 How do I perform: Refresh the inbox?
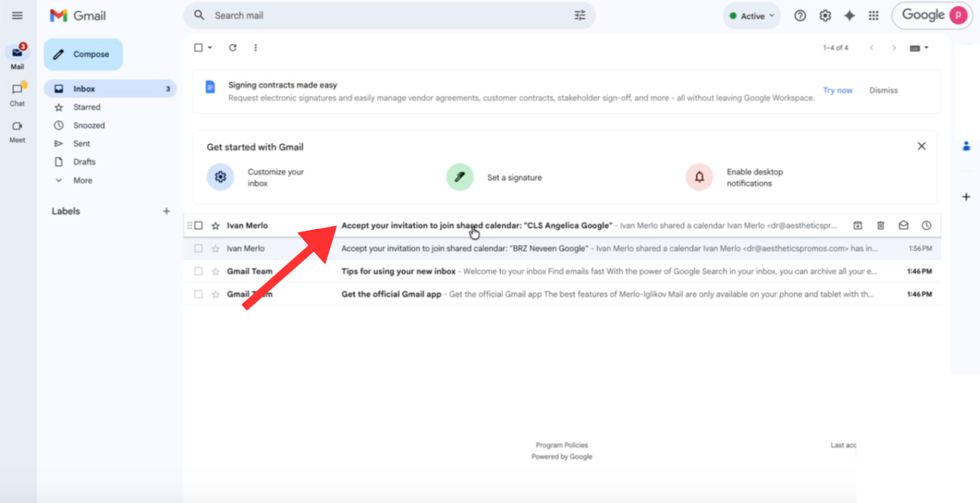point(233,48)
